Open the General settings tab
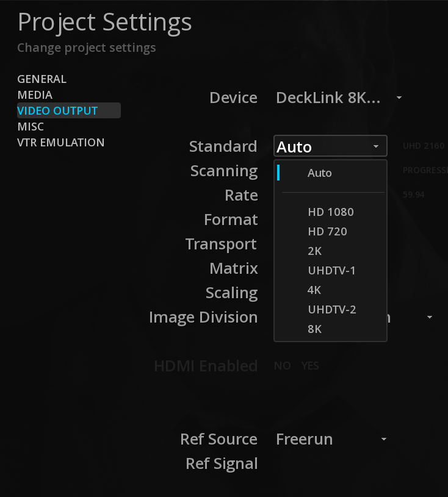 coord(42,79)
